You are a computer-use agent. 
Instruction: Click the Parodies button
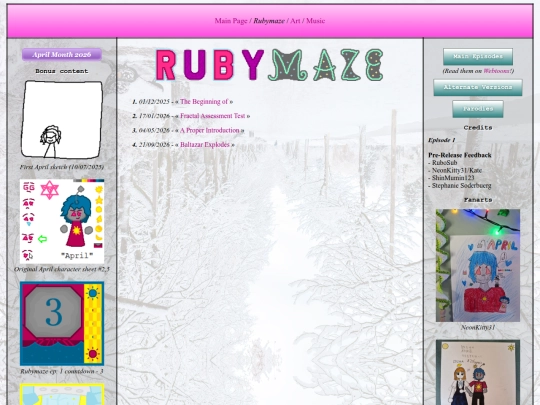point(478,109)
